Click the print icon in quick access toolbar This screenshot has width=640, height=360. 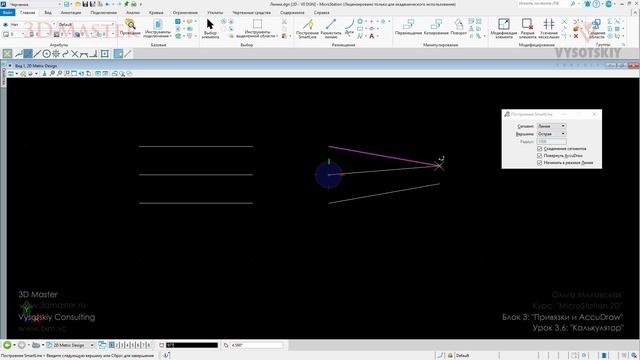click(133, 4)
